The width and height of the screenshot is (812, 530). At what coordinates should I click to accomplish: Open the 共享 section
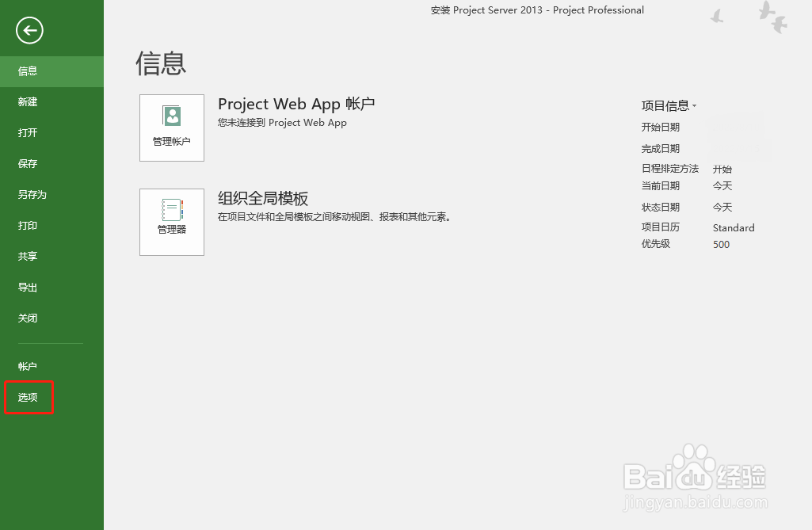pos(51,257)
